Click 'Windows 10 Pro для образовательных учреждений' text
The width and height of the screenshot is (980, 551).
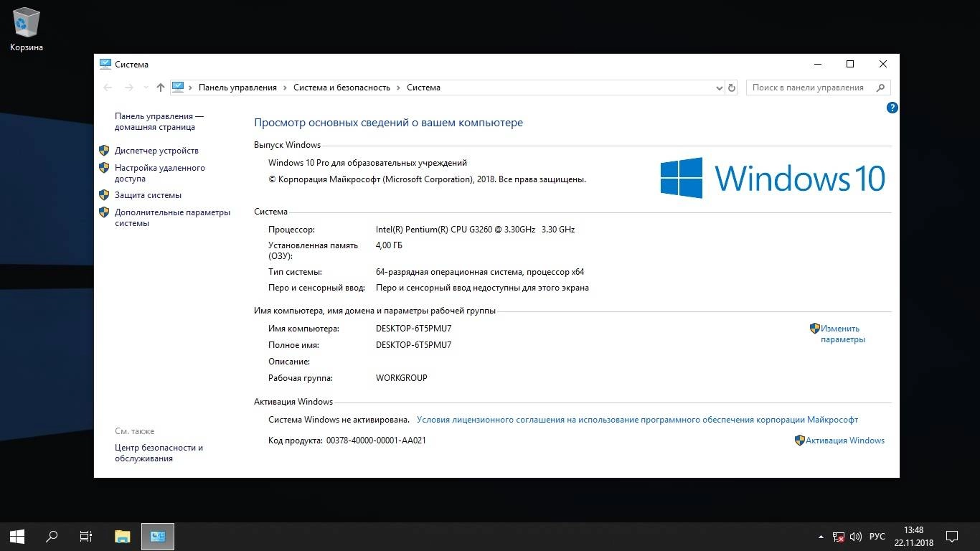click(367, 163)
